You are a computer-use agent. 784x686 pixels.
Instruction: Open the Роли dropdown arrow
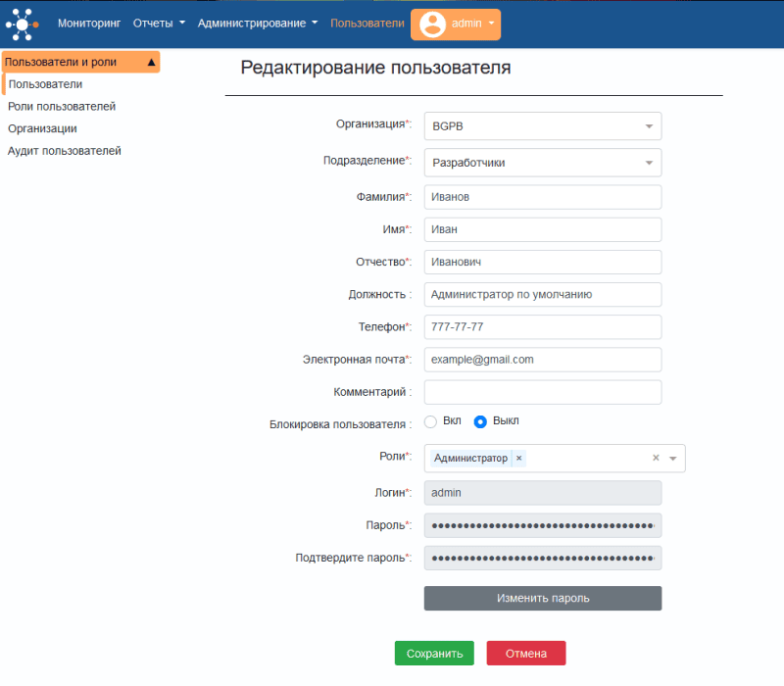673,458
